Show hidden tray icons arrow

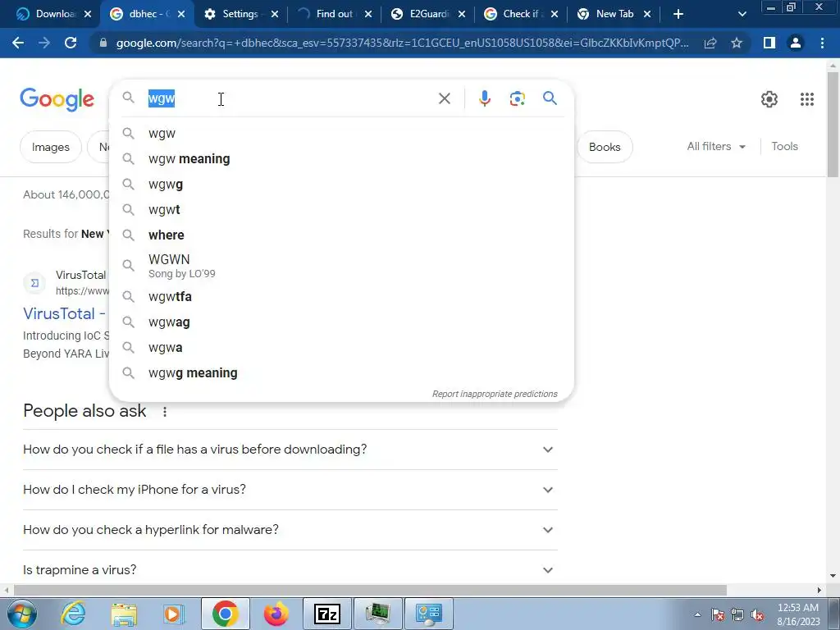tap(697, 614)
